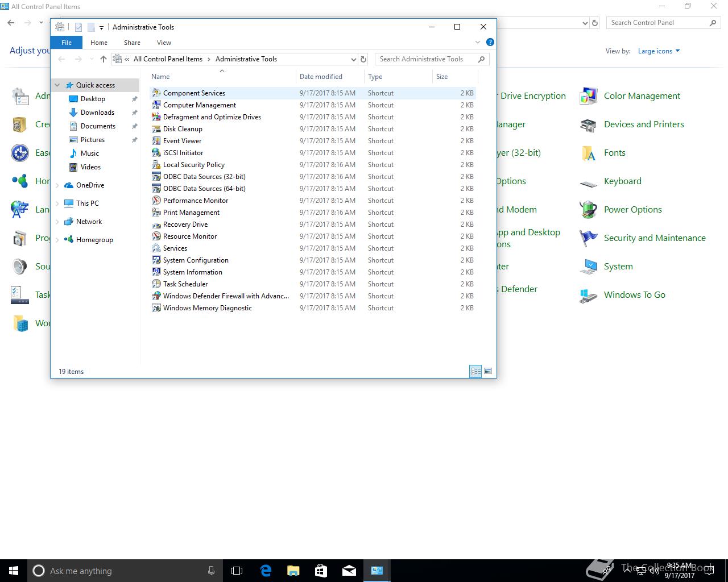Expand the OneDrive tree node
The height and width of the screenshot is (582, 728).
pos(57,185)
